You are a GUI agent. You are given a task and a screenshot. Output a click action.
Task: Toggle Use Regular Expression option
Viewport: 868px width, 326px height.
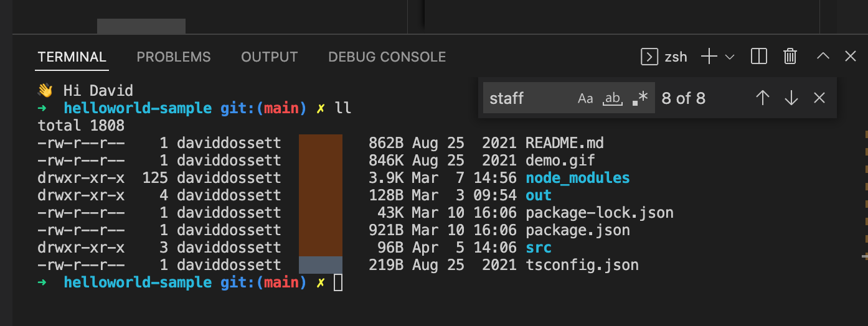[x=640, y=98]
